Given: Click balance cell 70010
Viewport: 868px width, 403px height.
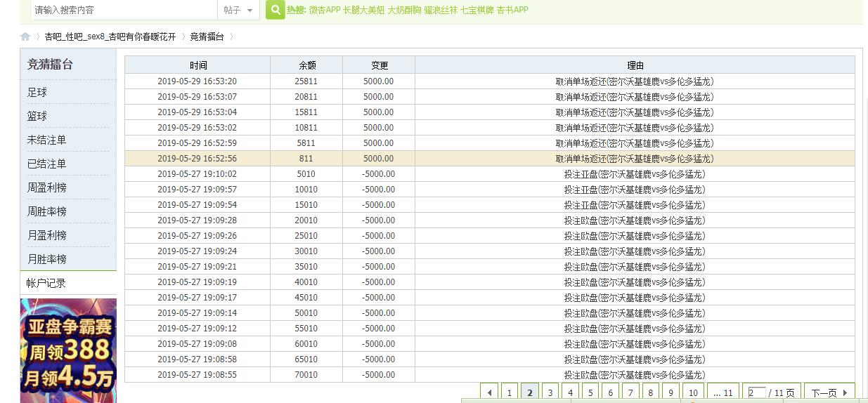Looking at the screenshot, I should (x=306, y=375).
